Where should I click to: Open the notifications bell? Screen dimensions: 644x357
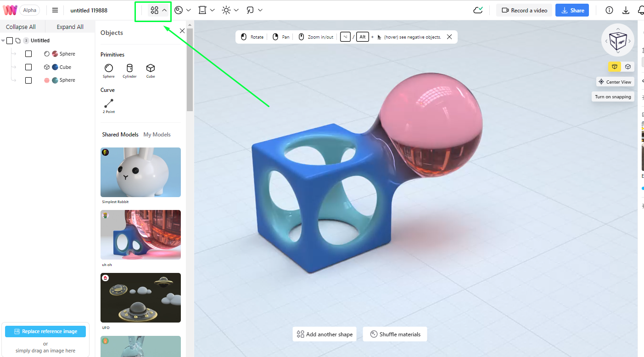641,10
